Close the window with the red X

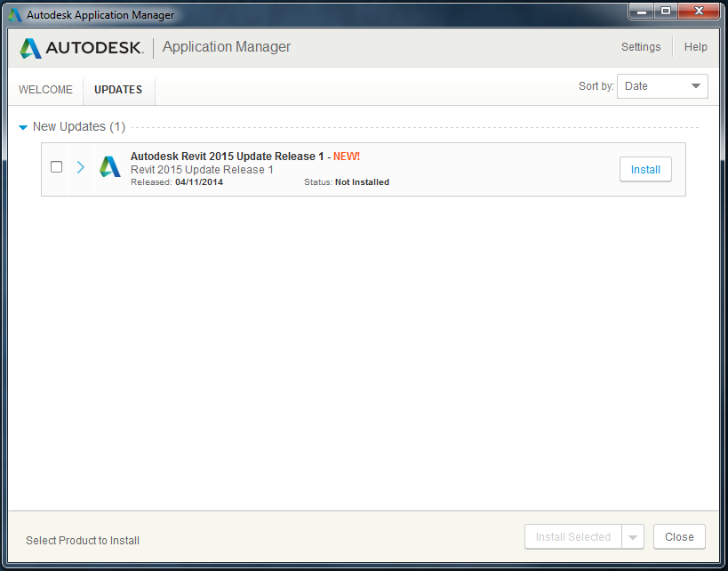coord(699,12)
